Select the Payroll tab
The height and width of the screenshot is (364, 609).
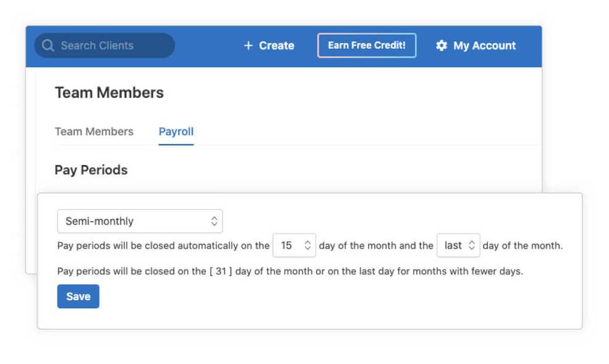coord(176,132)
